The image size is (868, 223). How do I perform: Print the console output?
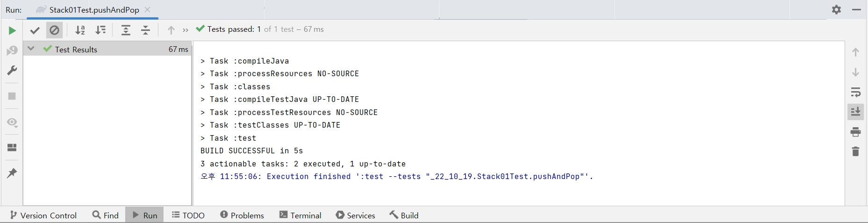click(855, 132)
